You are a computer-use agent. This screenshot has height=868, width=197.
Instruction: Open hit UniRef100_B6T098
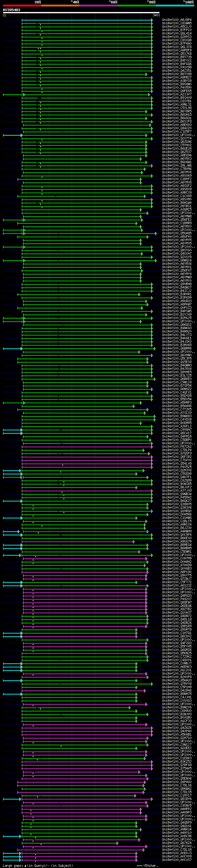point(177,74)
